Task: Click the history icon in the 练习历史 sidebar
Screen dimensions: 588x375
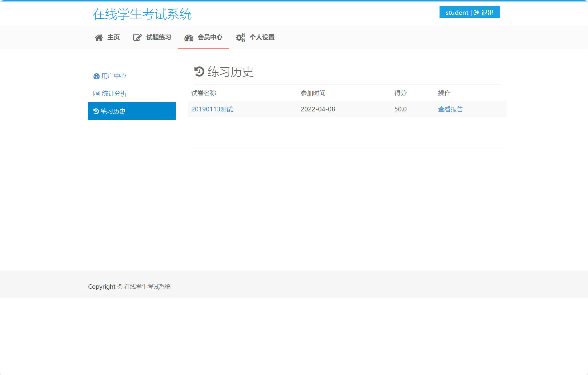Action: click(96, 111)
